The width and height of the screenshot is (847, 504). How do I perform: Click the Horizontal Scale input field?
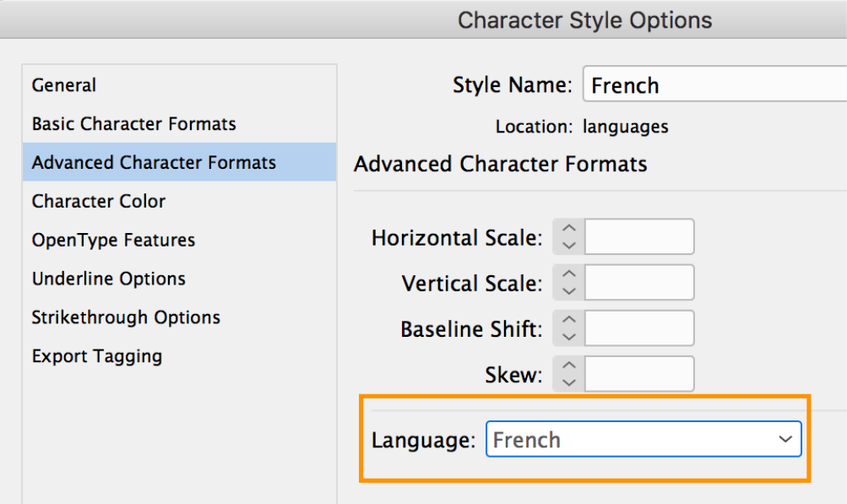point(639,236)
